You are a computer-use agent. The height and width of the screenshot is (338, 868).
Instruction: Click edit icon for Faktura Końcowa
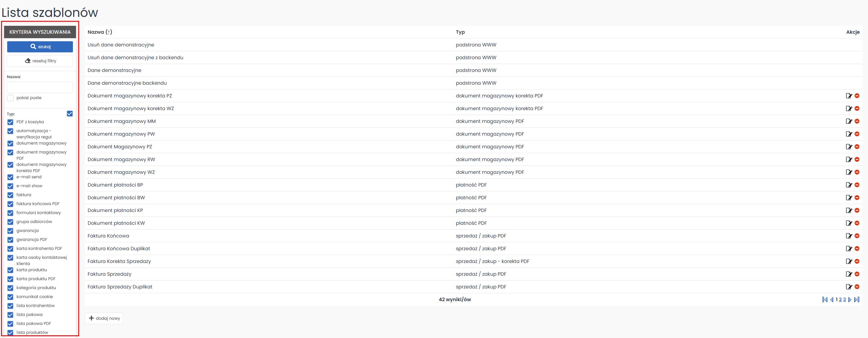point(849,236)
